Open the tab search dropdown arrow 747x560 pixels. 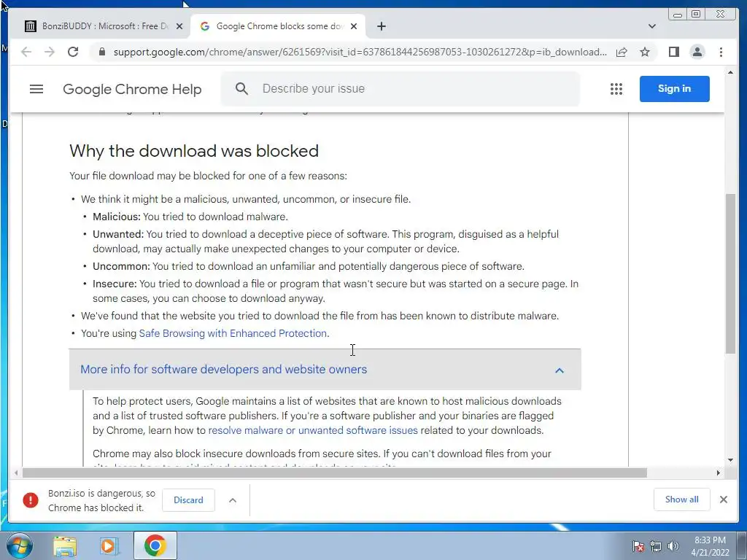[652, 26]
